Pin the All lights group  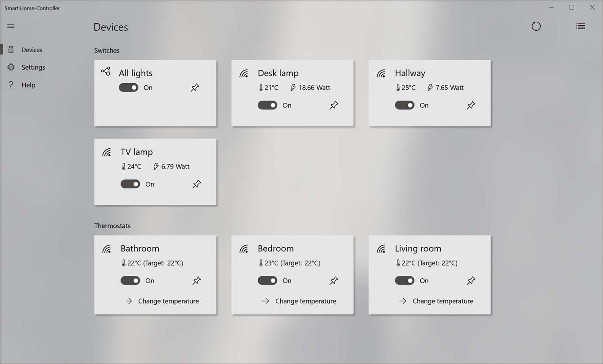pos(195,88)
